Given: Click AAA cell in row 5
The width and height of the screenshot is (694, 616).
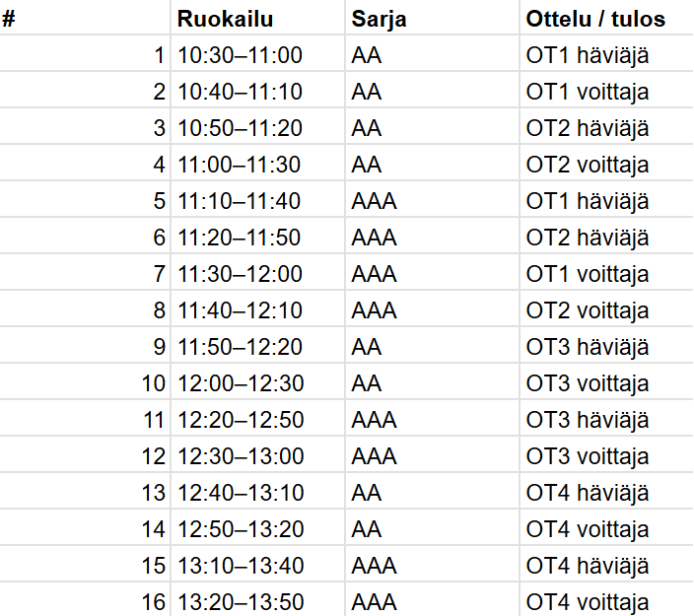Looking at the screenshot, I should (x=432, y=199).
